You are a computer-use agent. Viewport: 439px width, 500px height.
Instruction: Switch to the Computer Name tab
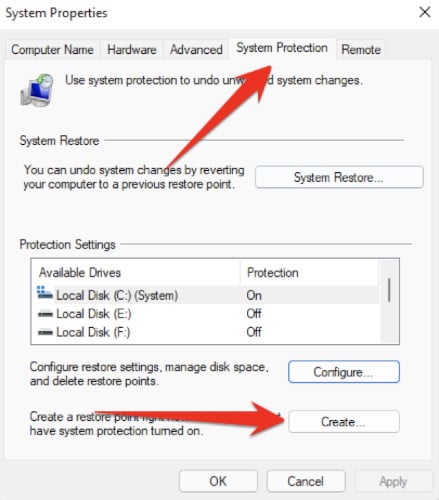[52, 50]
